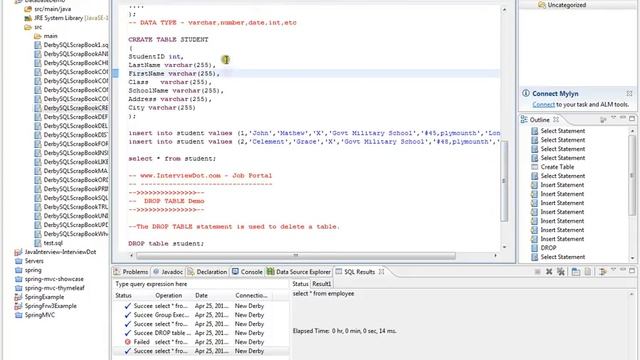Image resolution: width=640 pixels, height=360 pixels.
Task: Select JRE System Library node
Action: (66, 18)
